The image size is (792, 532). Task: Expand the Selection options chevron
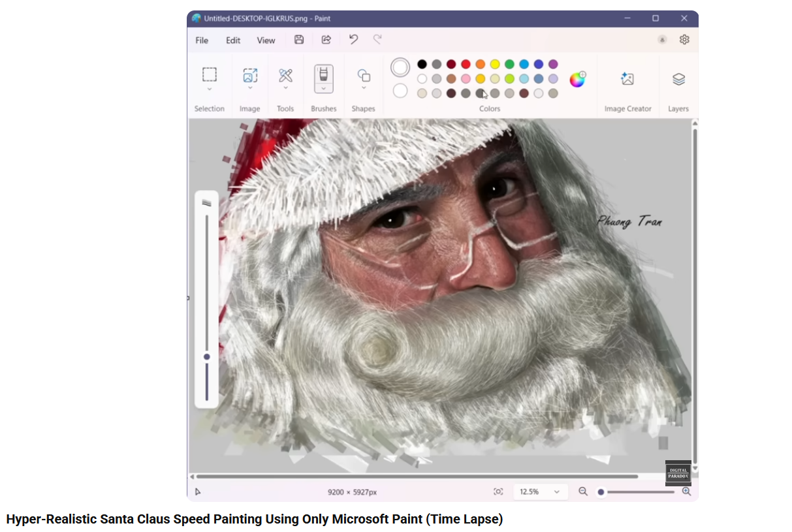click(209, 89)
